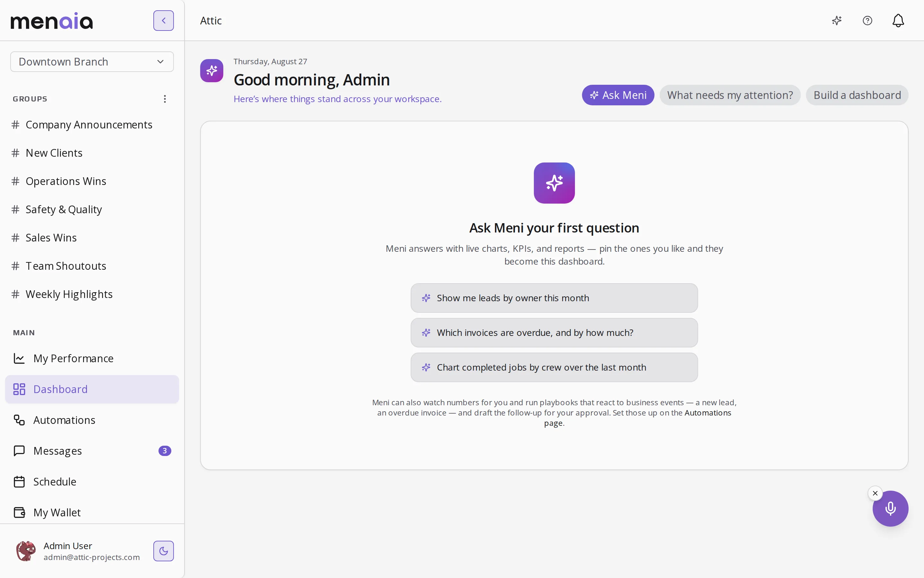This screenshot has width=924, height=578.
Task: Click What needs my attention? chip
Action: click(x=730, y=95)
